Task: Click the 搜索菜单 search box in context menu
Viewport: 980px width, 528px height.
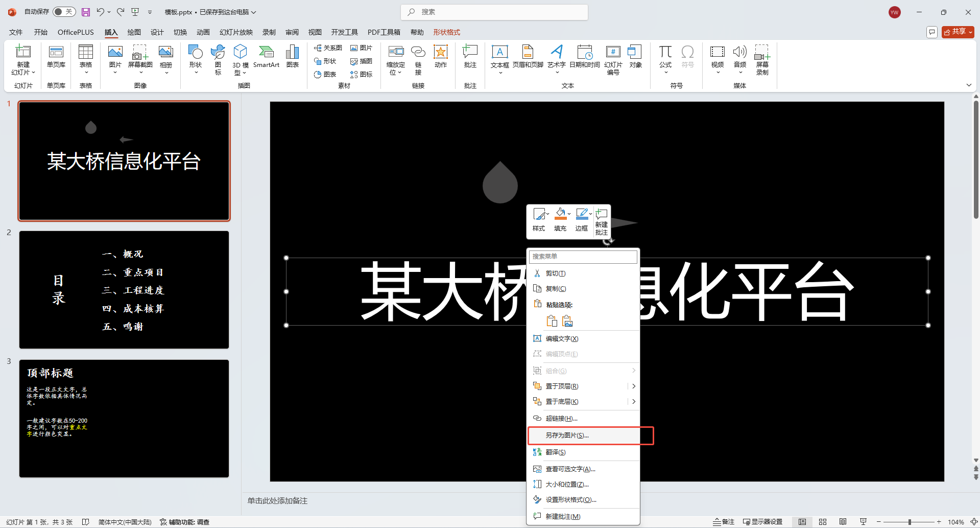Action: [x=583, y=257]
